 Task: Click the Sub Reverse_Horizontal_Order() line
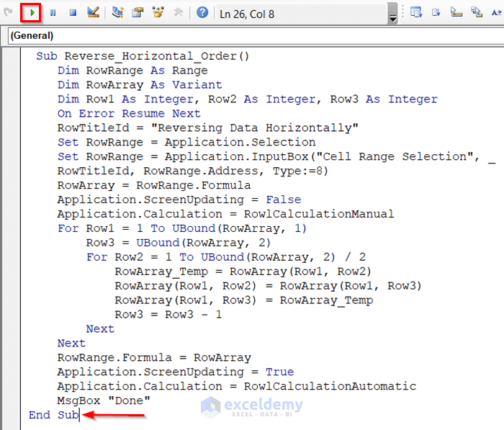coord(143,56)
